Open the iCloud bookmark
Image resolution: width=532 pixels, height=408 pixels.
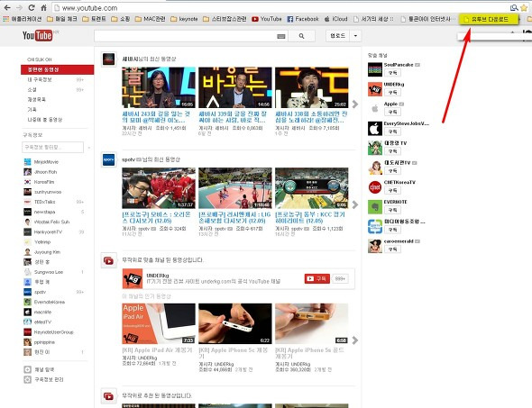[x=336, y=19]
